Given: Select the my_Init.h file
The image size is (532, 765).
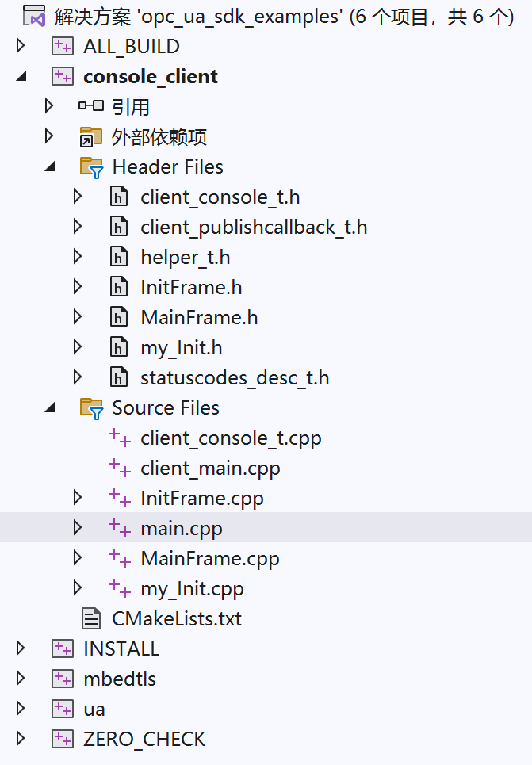Looking at the screenshot, I should coord(182,348).
